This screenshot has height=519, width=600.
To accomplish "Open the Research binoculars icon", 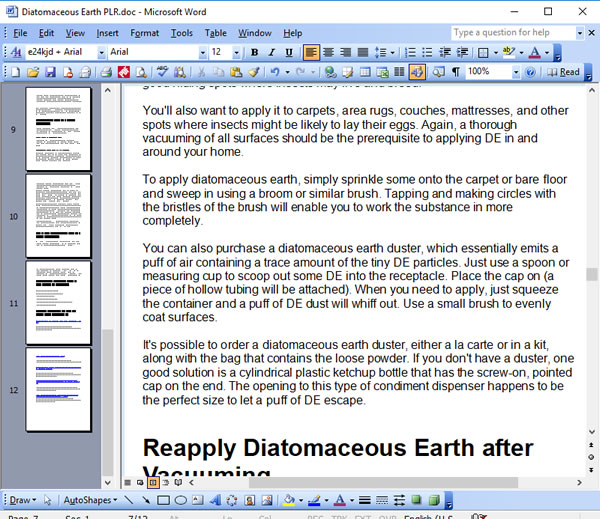I will tap(179, 72).
